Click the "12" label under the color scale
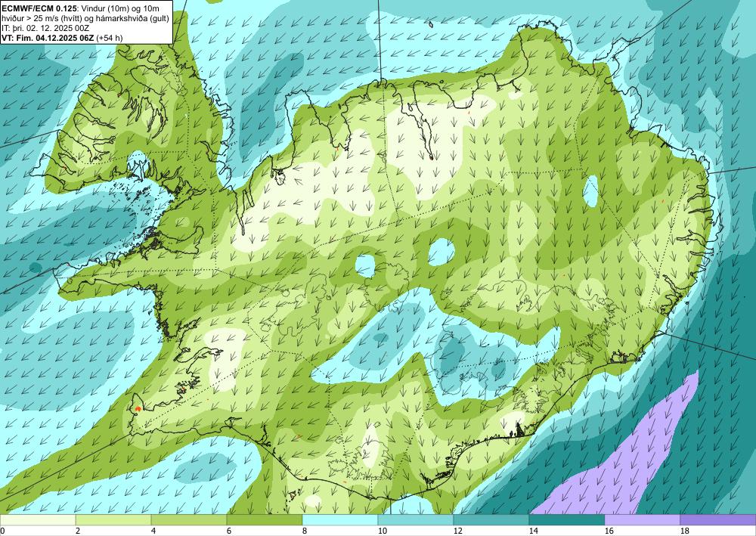 [x=458, y=531]
